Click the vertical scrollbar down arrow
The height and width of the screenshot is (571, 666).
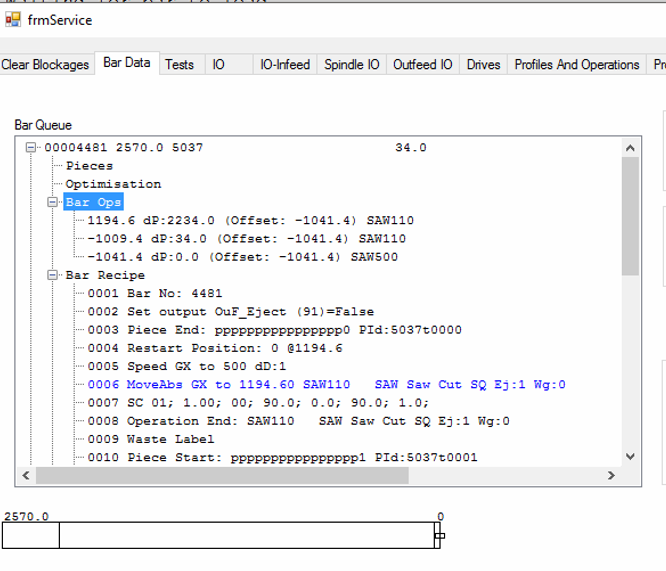coord(630,456)
